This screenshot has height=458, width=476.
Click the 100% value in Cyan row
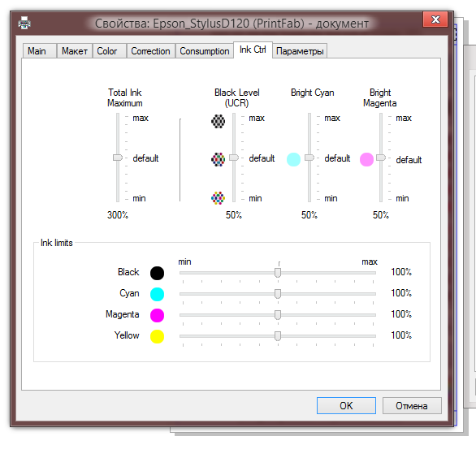(401, 293)
